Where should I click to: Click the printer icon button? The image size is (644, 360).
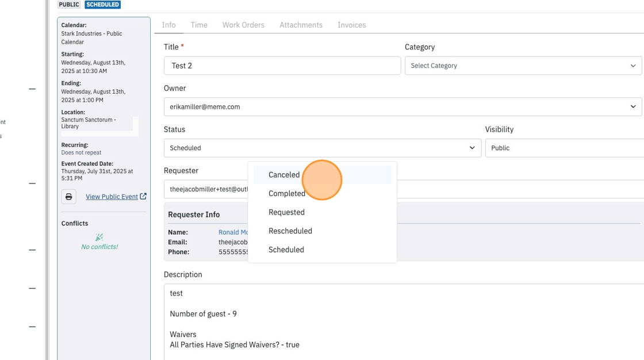[69, 197]
